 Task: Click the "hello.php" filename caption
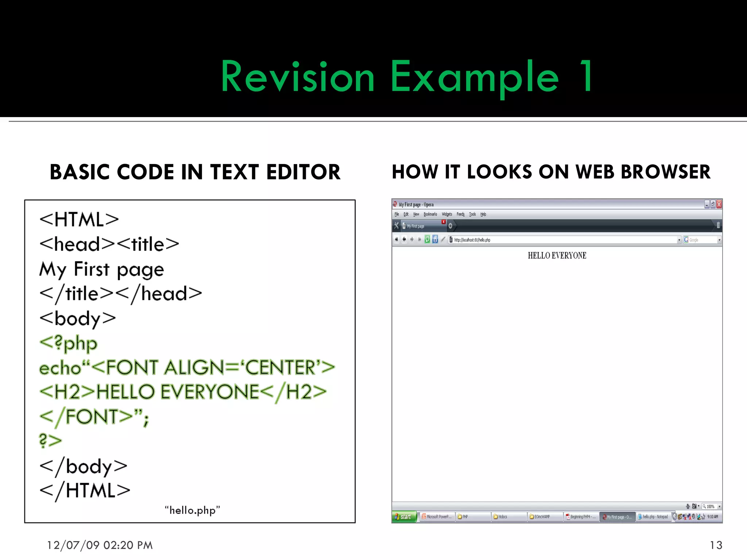192,510
